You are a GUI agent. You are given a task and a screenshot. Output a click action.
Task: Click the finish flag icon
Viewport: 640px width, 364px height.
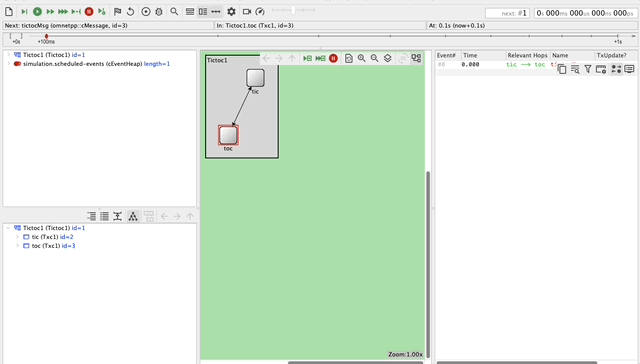pos(117,11)
